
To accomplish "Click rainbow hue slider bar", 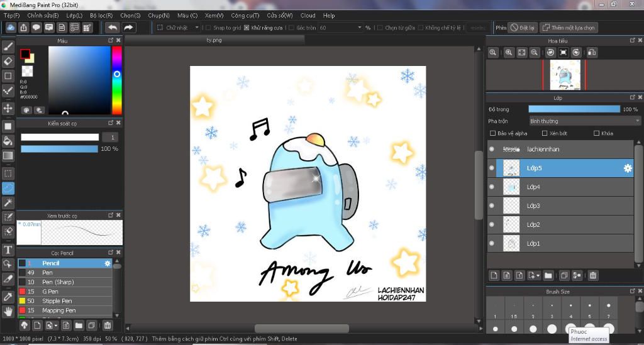I will coord(116,80).
